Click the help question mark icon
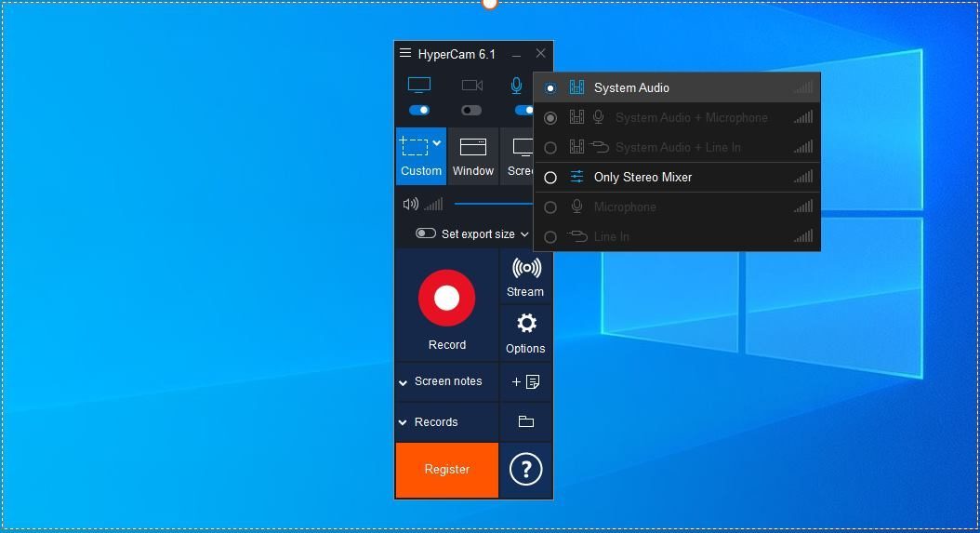Viewport: 980px width, 533px height. (x=525, y=469)
